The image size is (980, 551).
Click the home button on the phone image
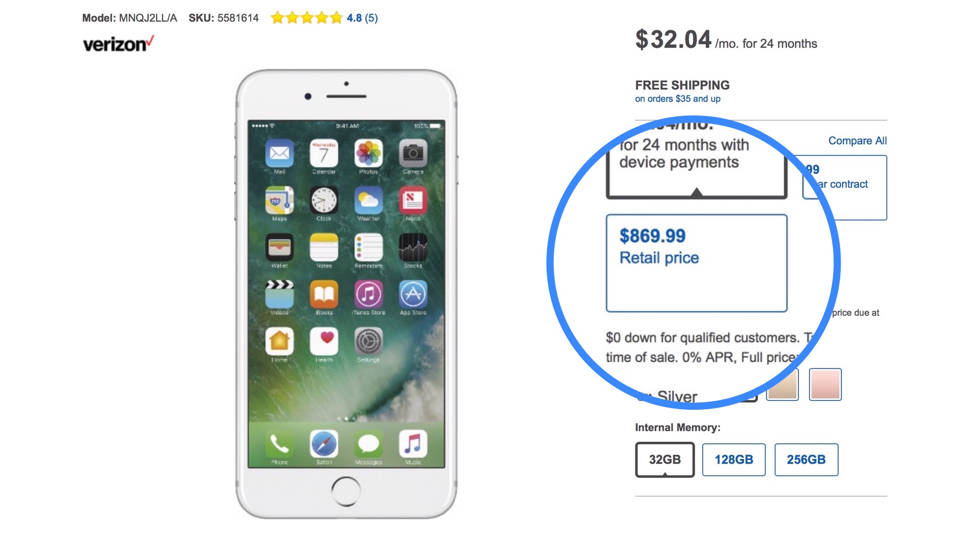[346, 491]
